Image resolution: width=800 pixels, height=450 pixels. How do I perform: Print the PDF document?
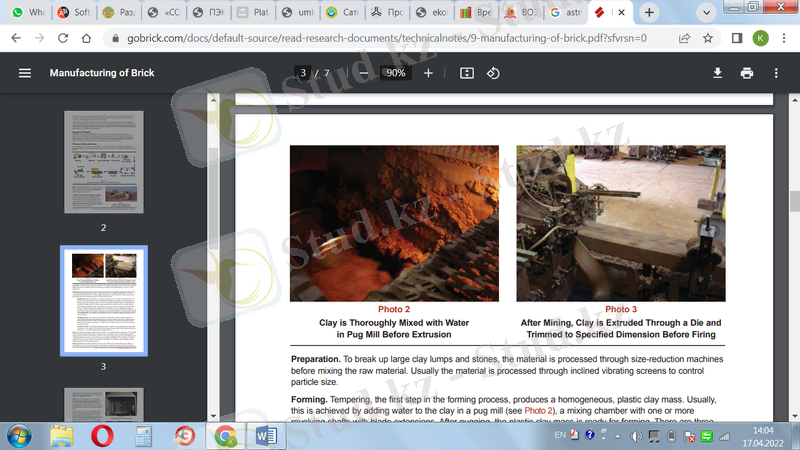746,73
